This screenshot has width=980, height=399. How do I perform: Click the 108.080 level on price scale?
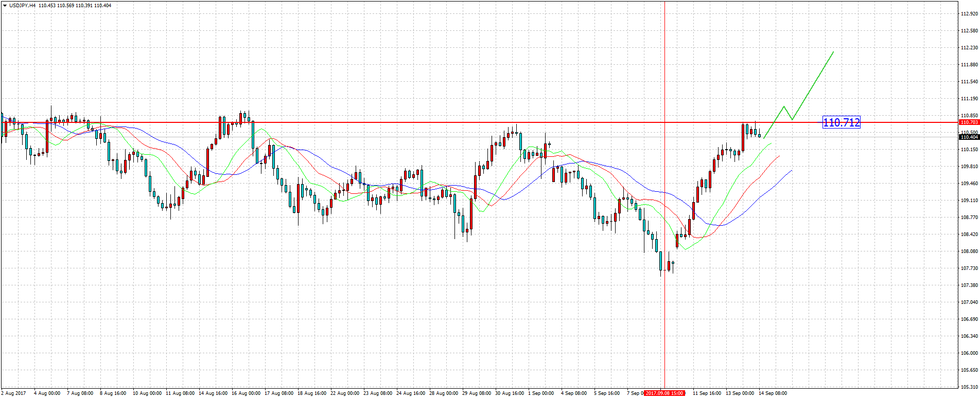[969, 251]
